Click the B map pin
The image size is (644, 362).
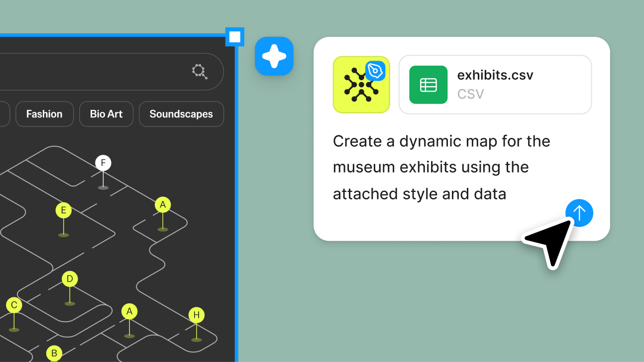54,354
